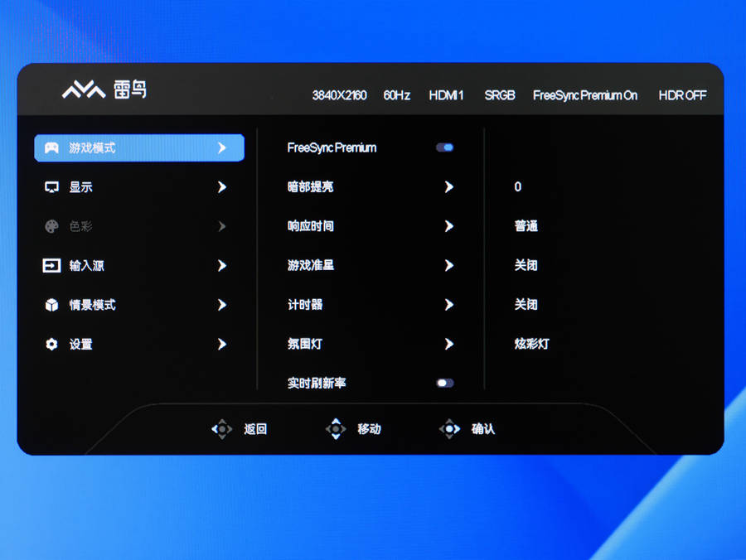Screen dimensions: 746x560
Task: Click the 移动 navigation arrow icon
Action: 336,429
